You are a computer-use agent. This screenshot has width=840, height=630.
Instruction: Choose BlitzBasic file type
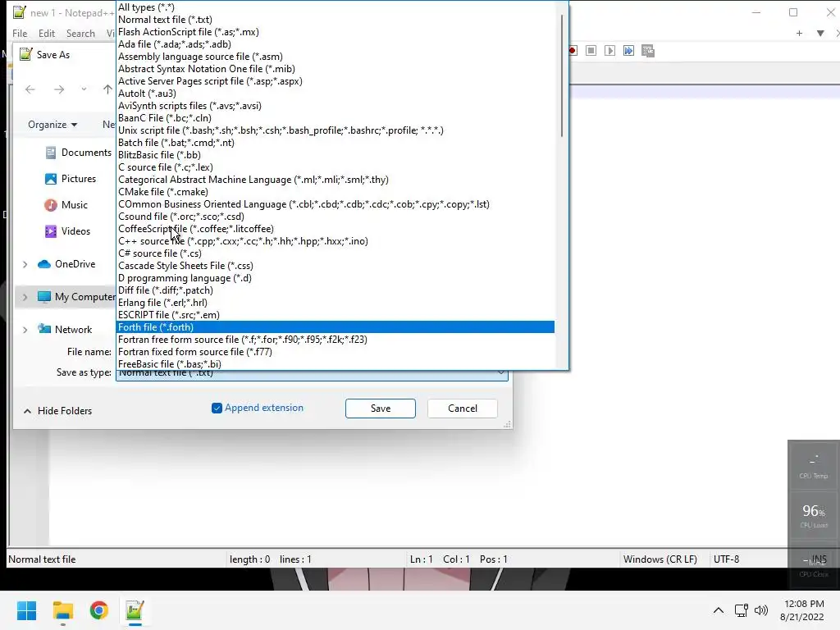pos(336,155)
